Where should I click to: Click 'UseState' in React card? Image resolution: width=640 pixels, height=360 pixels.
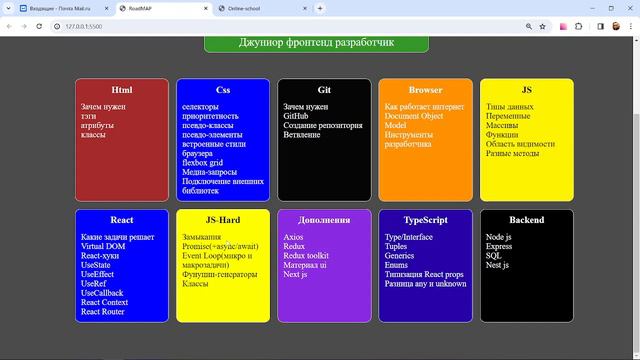click(96, 265)
